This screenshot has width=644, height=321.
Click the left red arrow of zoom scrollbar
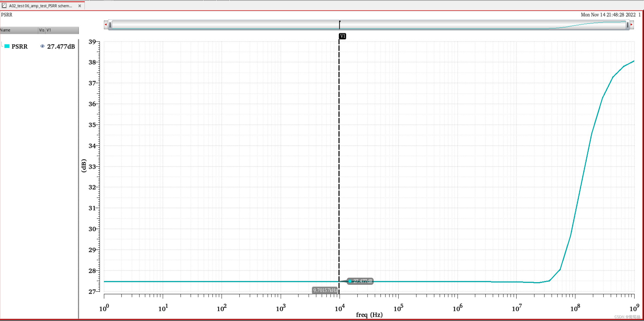pos(106,25)
